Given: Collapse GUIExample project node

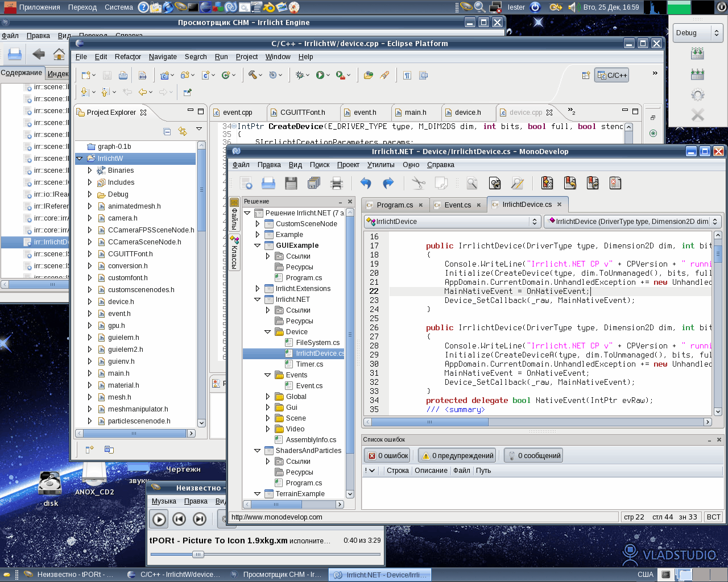Looking at the screenshot, I should coord(258,245).
